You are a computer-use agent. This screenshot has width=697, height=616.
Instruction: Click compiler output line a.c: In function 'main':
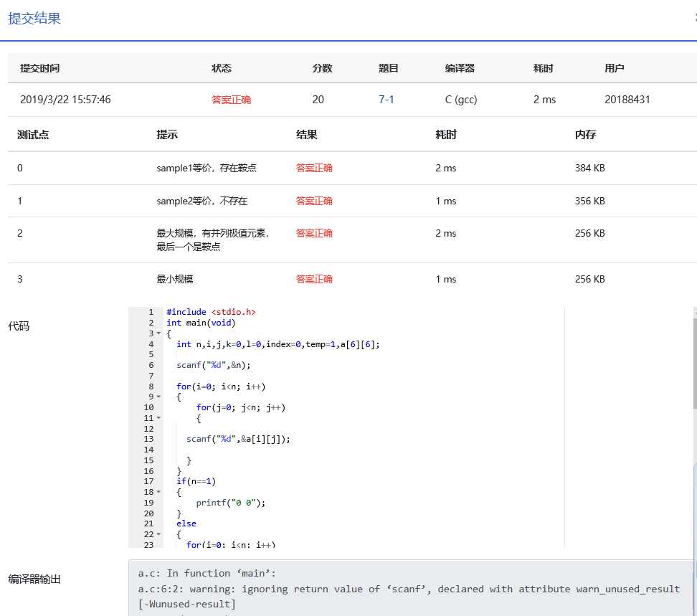(207, 574)
